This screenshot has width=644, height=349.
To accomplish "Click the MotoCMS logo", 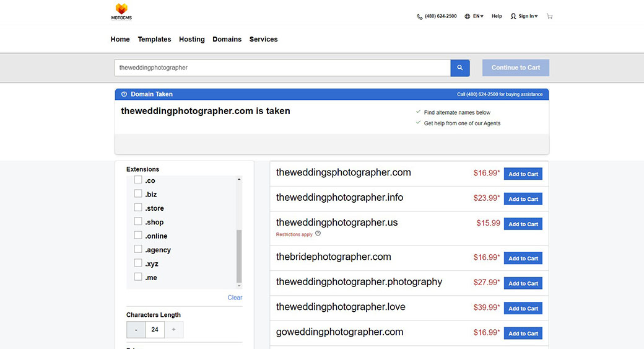I will pos(123,12).
